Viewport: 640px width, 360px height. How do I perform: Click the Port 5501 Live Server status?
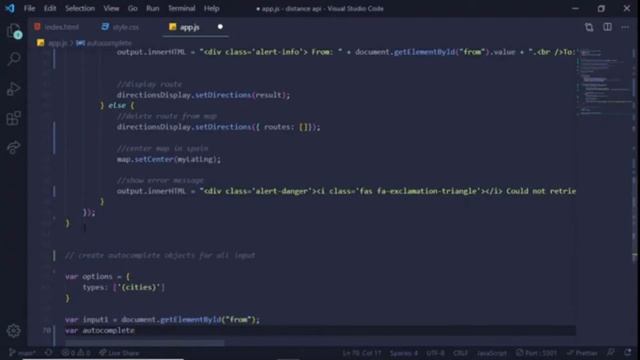tap(536, 353)
